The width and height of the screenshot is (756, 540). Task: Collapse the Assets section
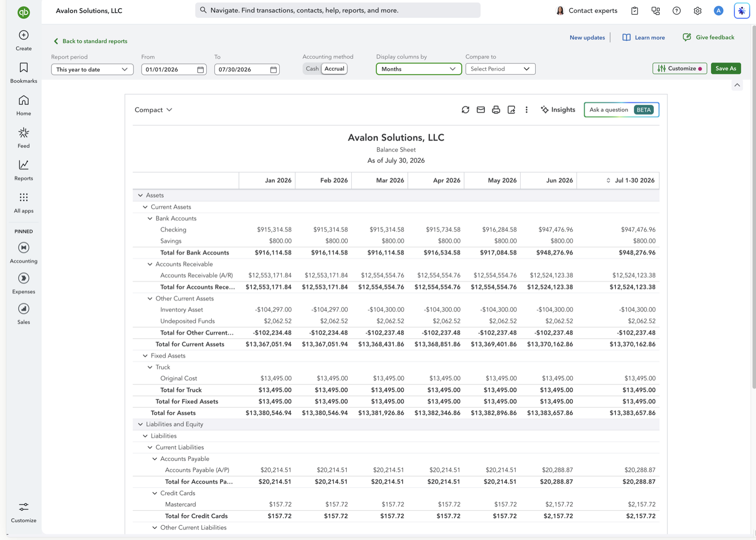coord(141,196)
